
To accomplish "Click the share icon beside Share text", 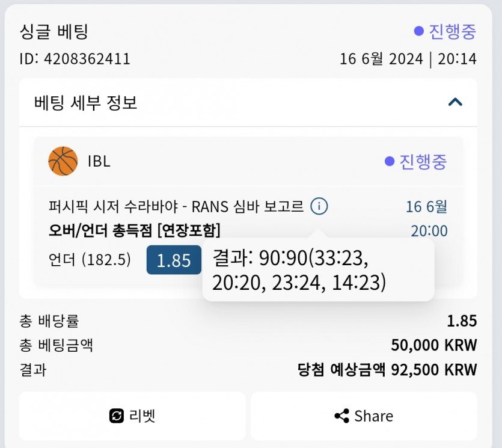I will click(341, 416).
